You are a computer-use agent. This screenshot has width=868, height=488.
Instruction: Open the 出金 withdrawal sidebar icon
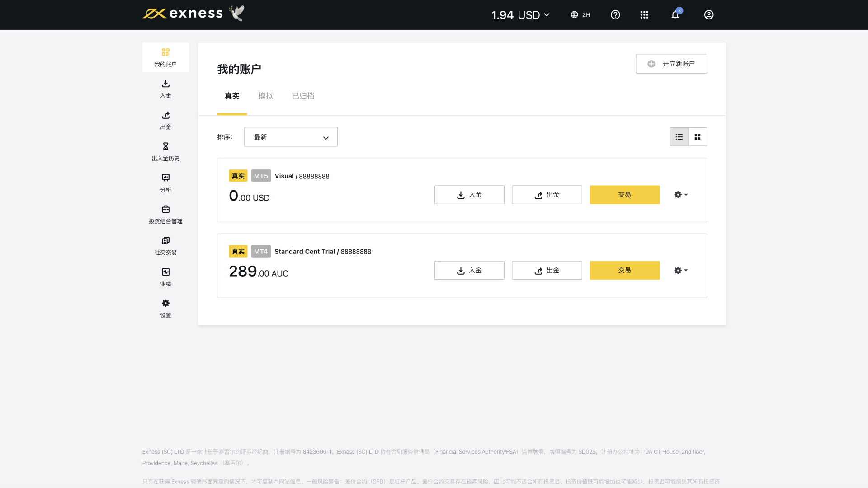[165, 116]
